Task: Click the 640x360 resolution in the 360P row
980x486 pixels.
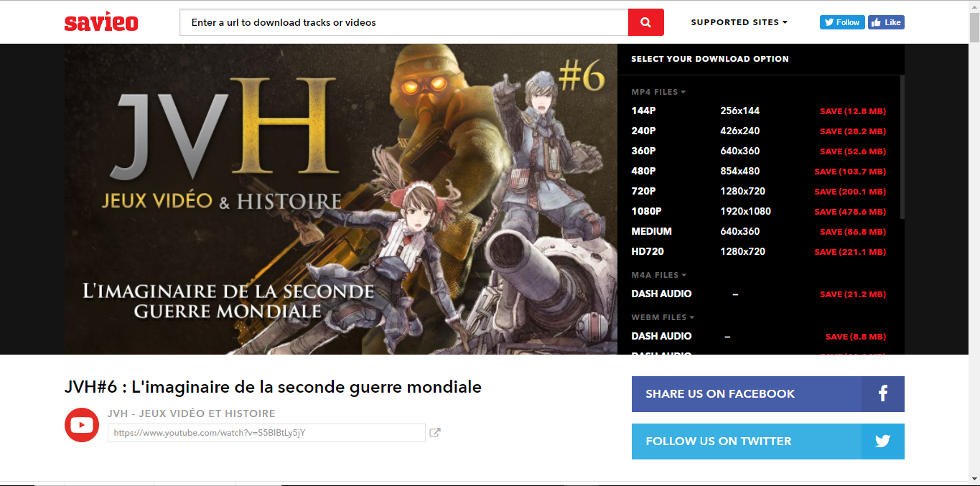Action: (x=740, y=151)
